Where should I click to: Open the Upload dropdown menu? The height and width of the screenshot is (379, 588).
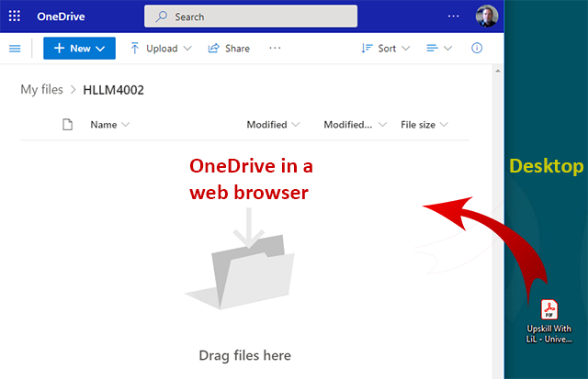tap(162, 49)
